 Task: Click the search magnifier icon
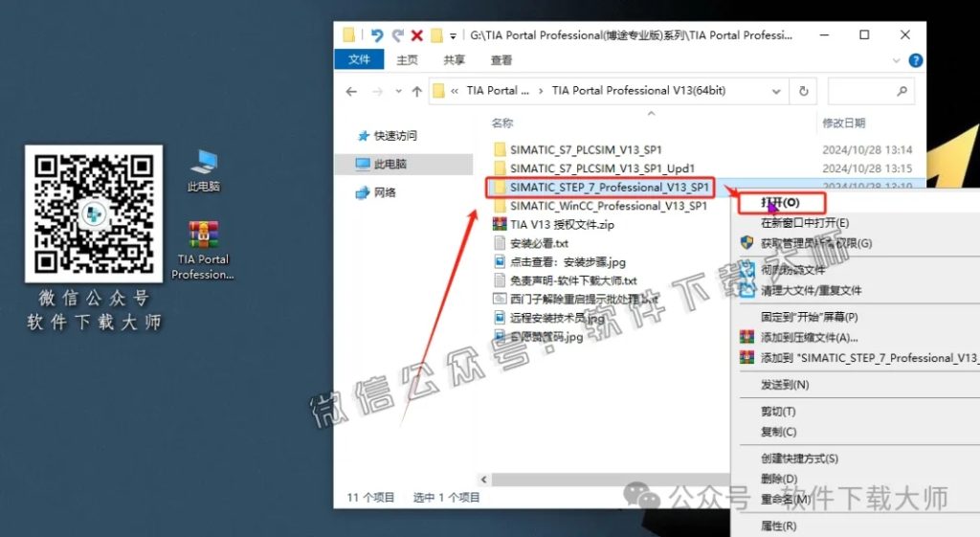tap(902, 91)
